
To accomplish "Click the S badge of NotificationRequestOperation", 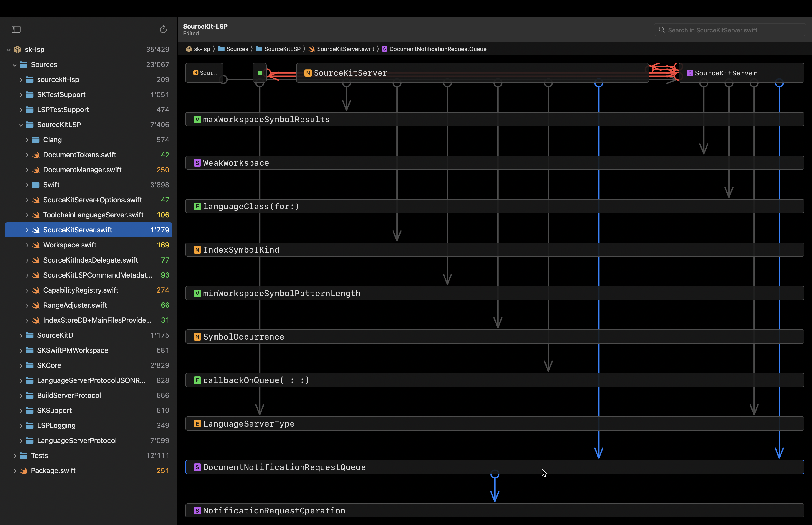I will pyautogui.click(x=197, y=511).
